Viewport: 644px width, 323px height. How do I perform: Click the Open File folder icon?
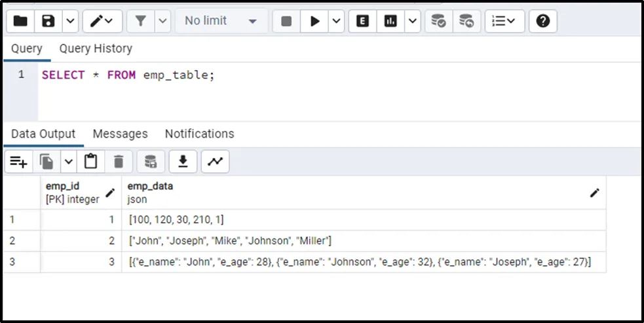pyautogui.click(x=20, y=21)
